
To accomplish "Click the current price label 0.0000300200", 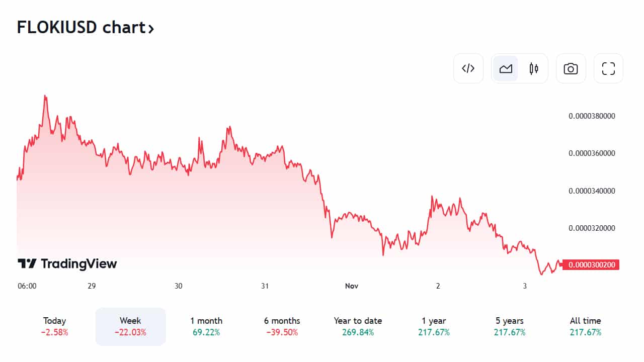I will [x=591, y=265].
